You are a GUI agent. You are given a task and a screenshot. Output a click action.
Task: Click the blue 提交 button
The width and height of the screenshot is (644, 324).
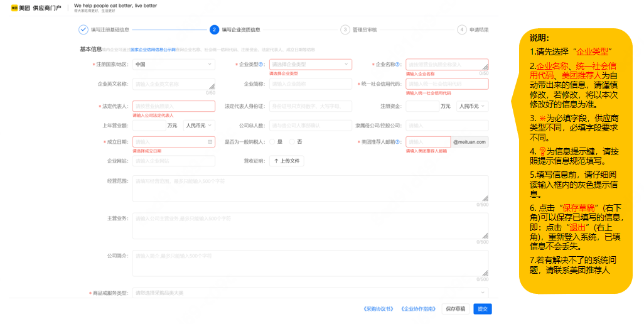(483, 309)
